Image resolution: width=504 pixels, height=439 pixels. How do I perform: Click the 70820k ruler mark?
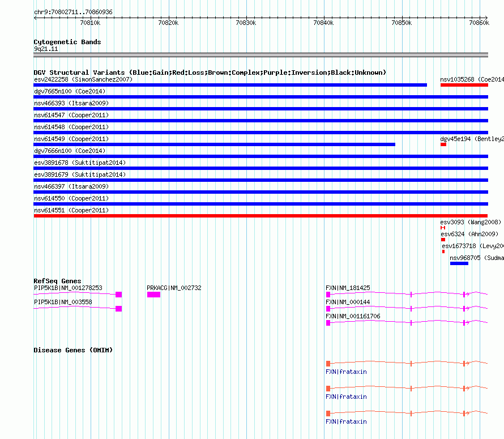[168, 23]
